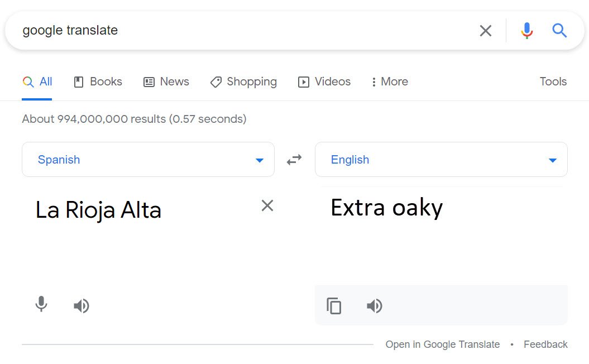Viewport: 589px width, 364px height.
Task: Open the Tools search options
Action: 553,82
